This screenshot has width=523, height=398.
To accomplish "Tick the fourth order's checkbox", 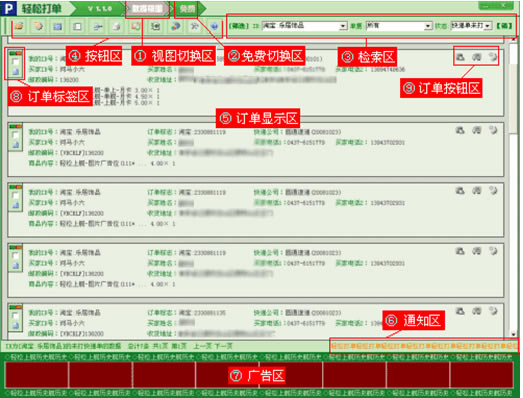I will tap(15, 256).
